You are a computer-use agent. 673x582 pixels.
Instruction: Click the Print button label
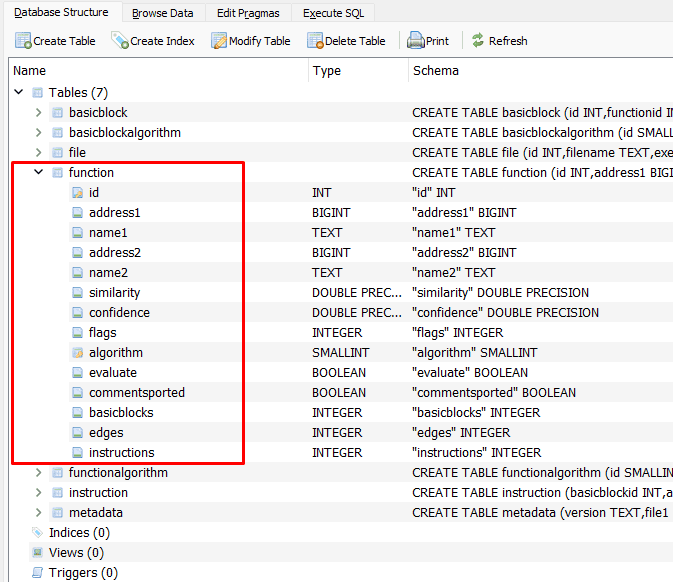click(437, 41)
